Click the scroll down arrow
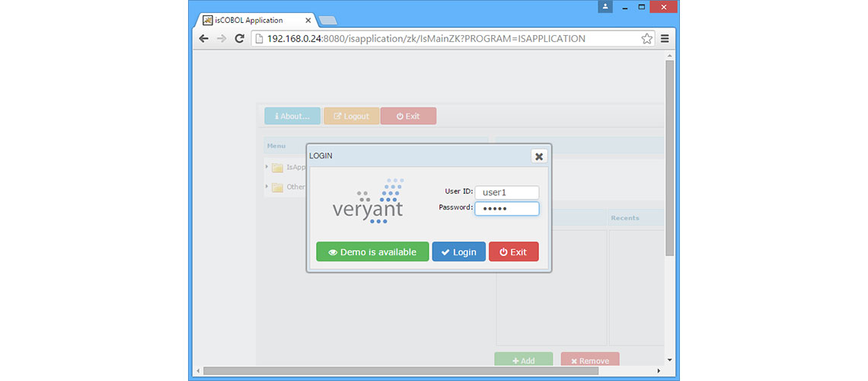 [669, 360]
